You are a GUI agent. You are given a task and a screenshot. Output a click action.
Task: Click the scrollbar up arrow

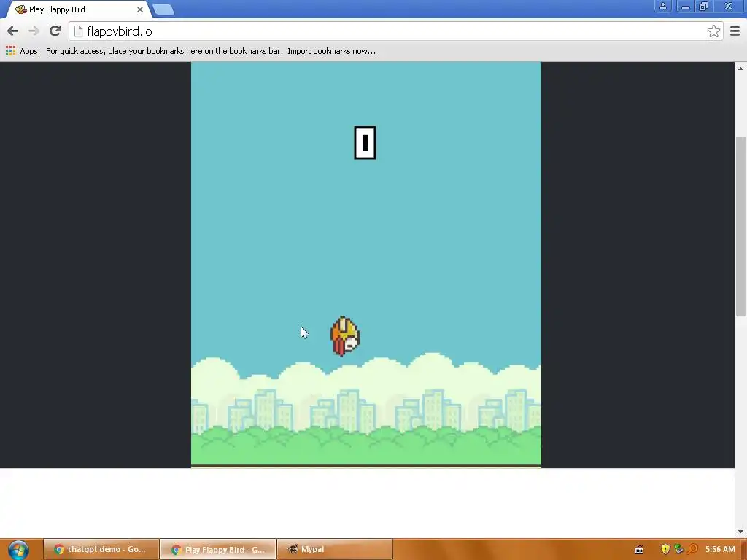(x=740, y=69)
